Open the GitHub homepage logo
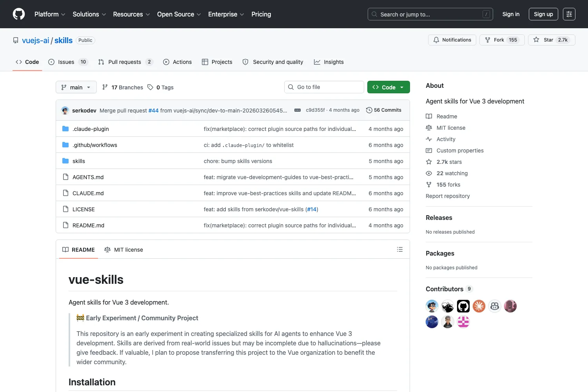The height and width of the screenshot is (392, 588). pyautogui.click(x=19, y=14)
